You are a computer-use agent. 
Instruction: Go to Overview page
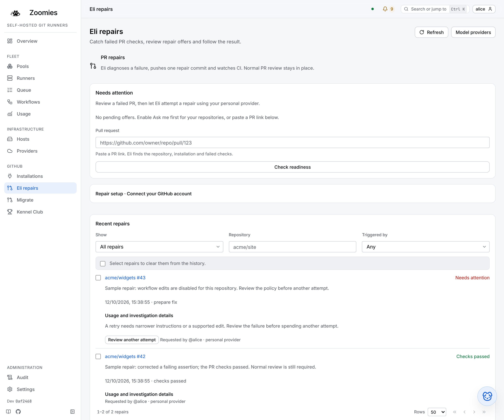click(40, 41)
